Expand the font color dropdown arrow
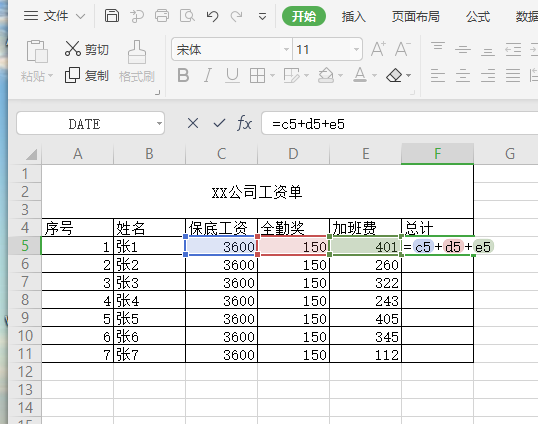 tap(374, 75)
